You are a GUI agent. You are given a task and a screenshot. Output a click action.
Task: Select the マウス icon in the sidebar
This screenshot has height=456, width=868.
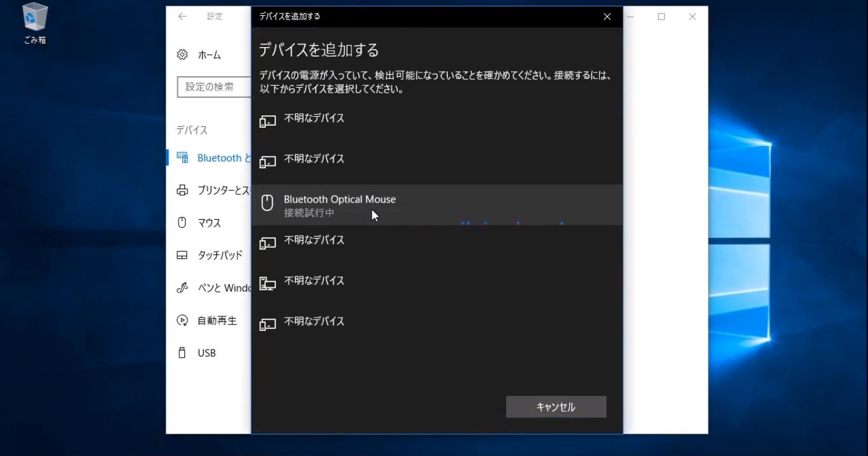pyautogui.click(x=182, y=223)
